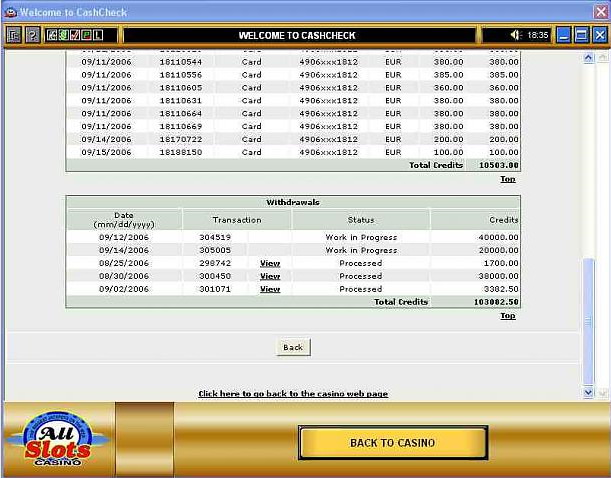The image size is (611, 478).
Task: Click the gold-framed minimize button
Action: 563,35
